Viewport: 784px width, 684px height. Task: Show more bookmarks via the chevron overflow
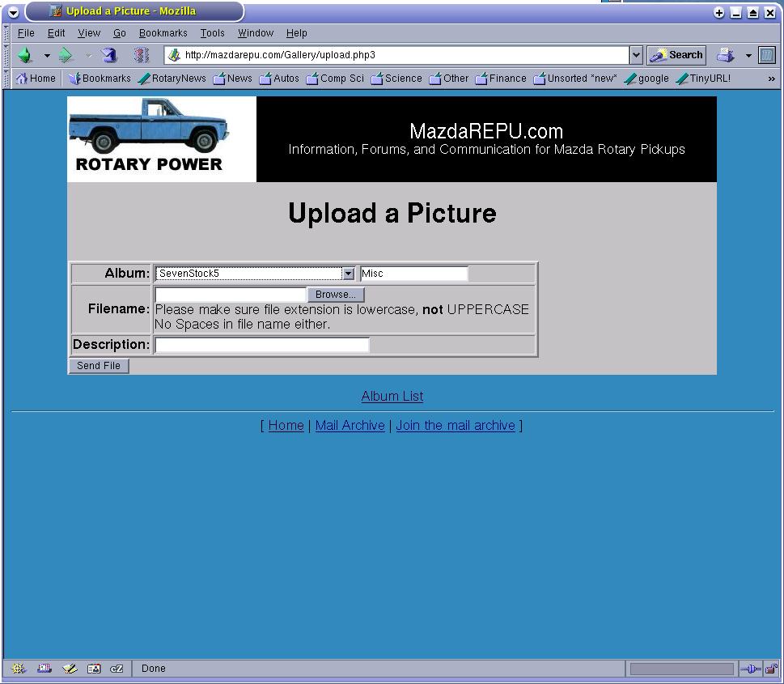pos(772,79)
